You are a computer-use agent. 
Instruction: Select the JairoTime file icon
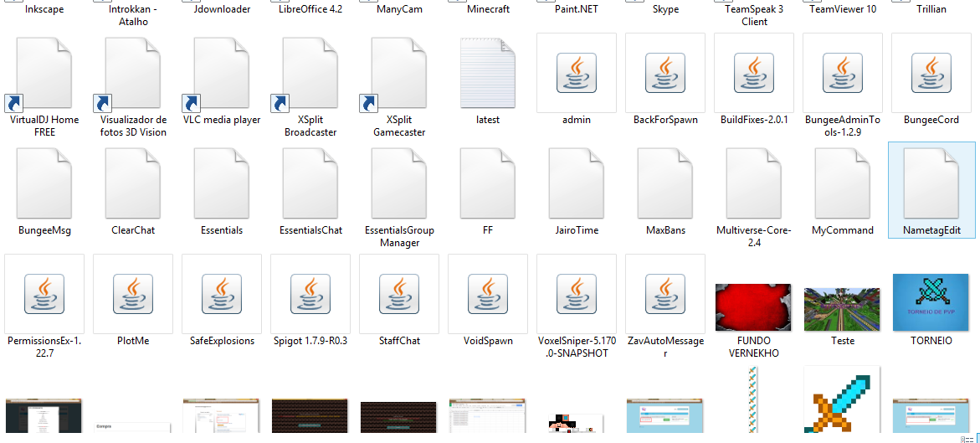577,183
